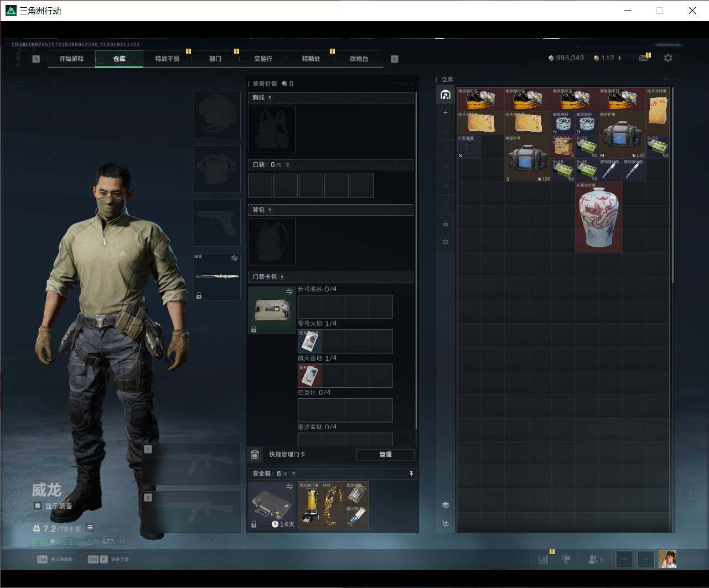Select the equipped melee knife slot
Screen dimensions: 709x588
(217, 277)
